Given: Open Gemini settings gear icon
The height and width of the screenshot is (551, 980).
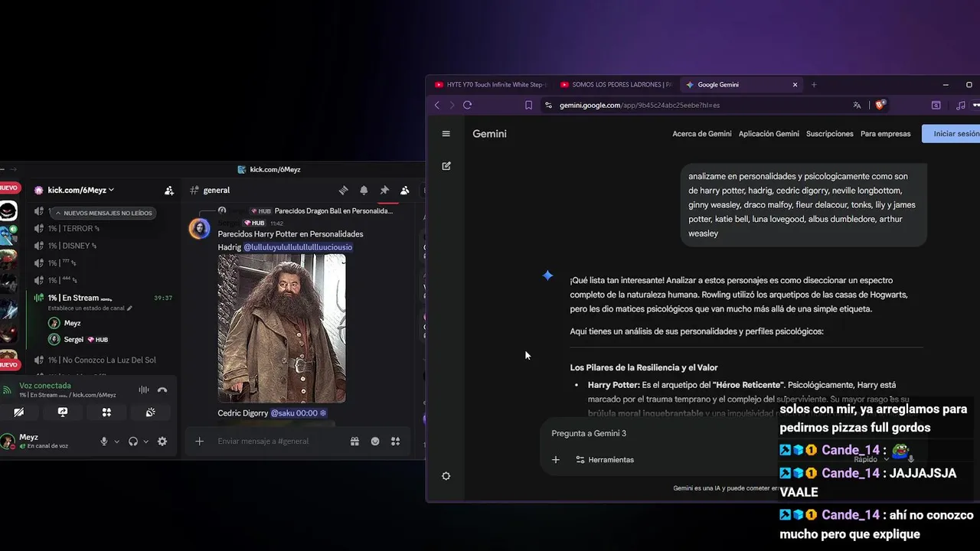Looking at the screenshot, I should tap(446, 476).
